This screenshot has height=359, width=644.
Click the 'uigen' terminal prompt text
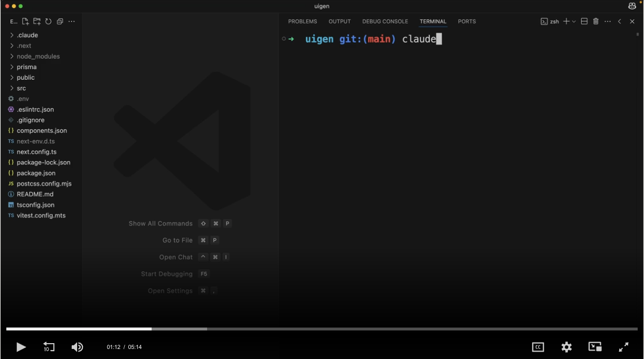point(319,39)
